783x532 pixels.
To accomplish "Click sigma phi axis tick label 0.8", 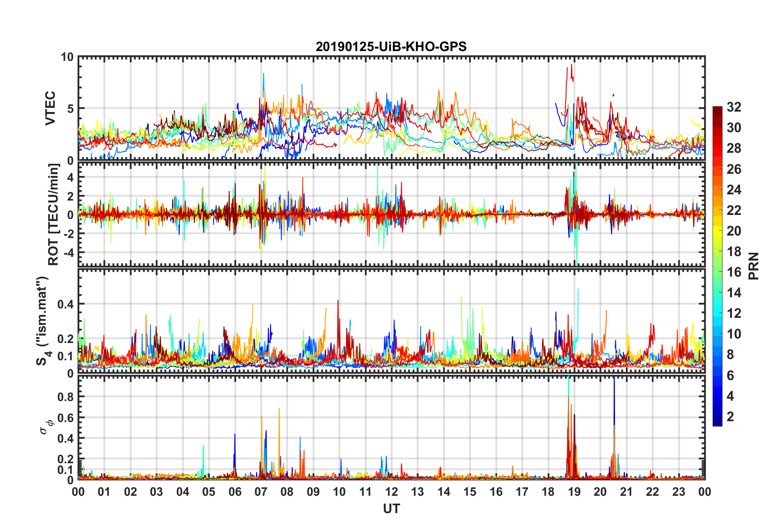I will click(65, 397).
